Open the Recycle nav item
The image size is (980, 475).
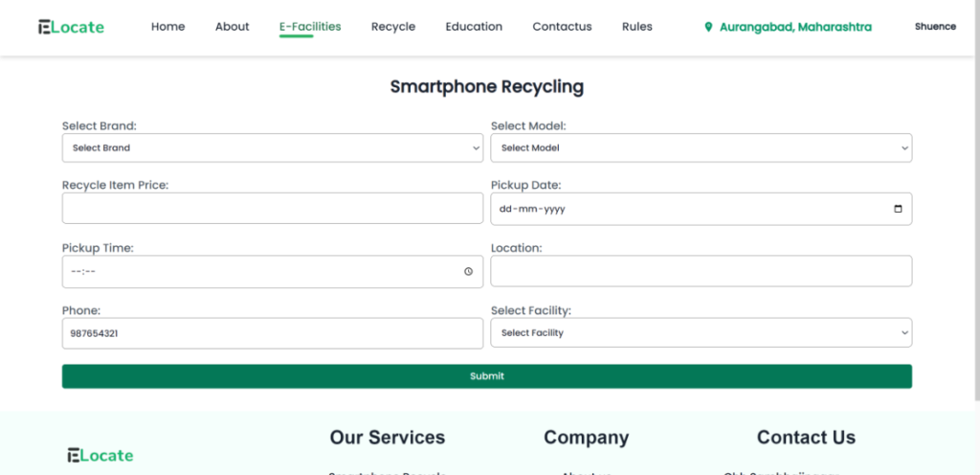click(393, 27)
